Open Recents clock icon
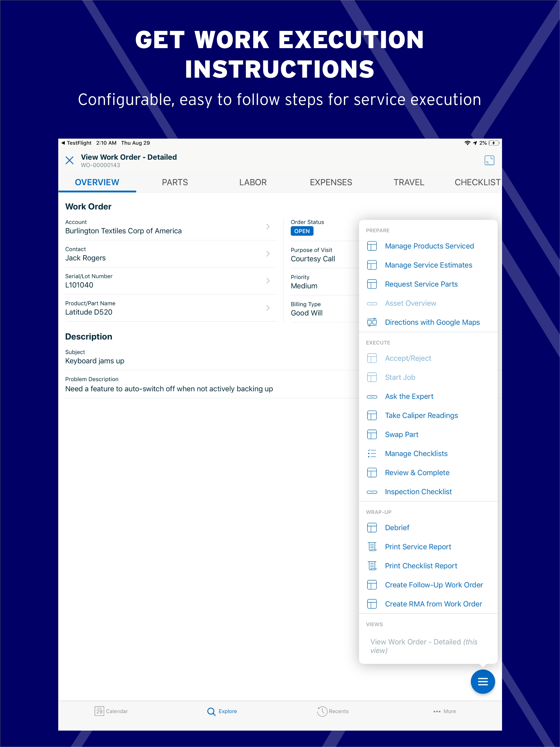The image size is (560, 747). [x=322, y=711]
